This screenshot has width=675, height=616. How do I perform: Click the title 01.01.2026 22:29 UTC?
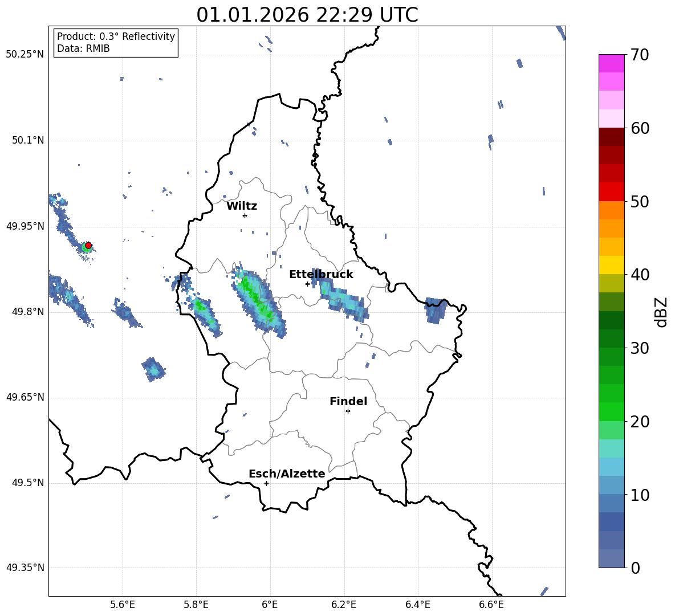pyautogui.click(x=307, y=15)
